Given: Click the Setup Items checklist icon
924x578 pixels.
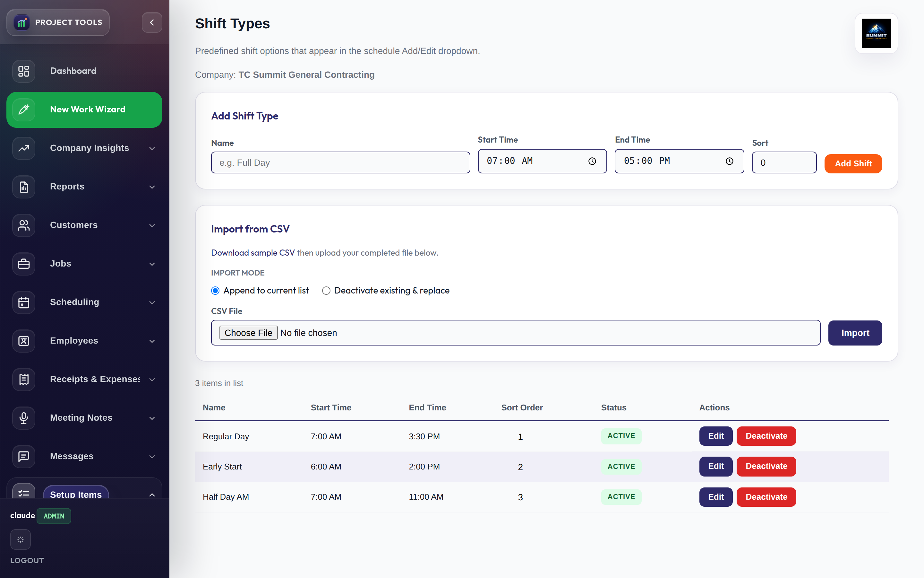Looking at the screenshot, I should coord(24,492).
